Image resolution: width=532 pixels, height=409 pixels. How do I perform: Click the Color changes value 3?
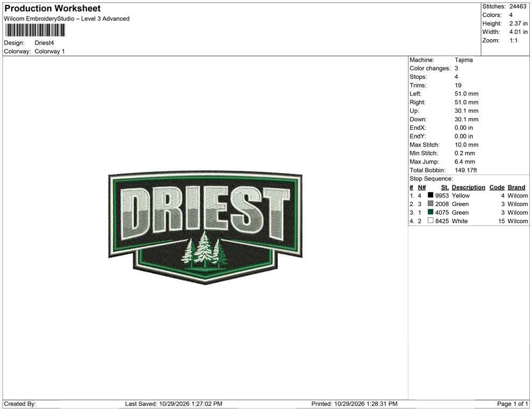pos(456,69)
